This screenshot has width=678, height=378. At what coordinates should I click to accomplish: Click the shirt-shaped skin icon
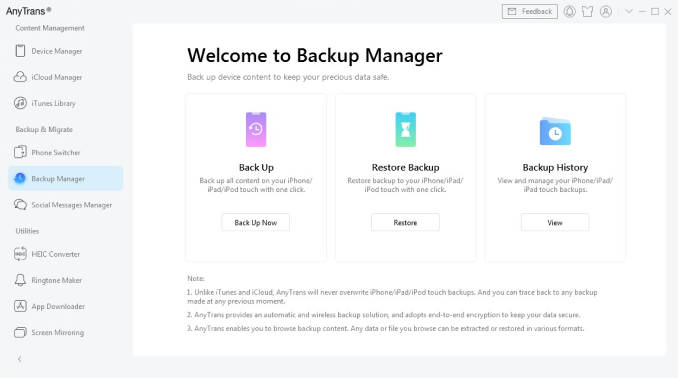(x=588, y=12)
